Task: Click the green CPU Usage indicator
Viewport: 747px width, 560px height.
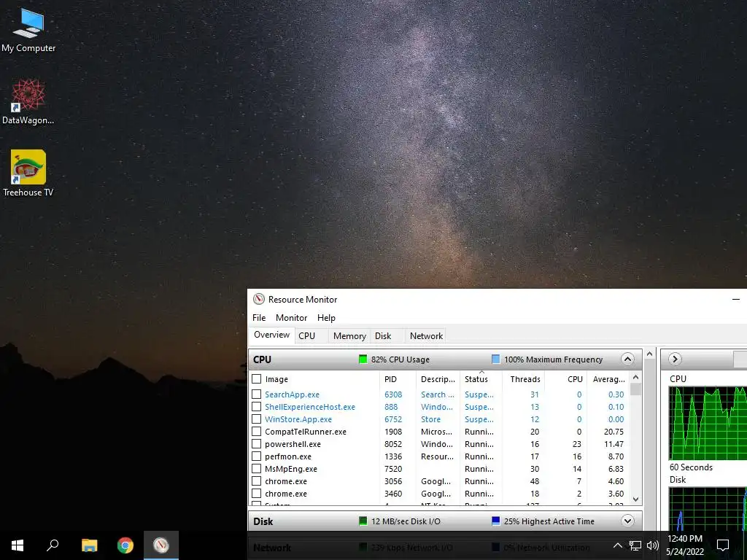Action: (363, 359)
